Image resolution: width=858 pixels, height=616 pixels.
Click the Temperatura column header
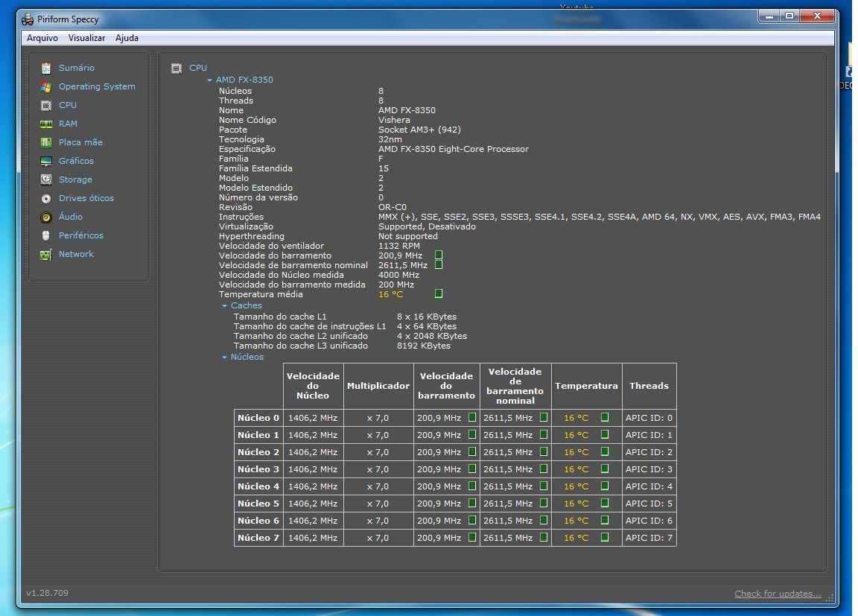(x=587, y=386)
